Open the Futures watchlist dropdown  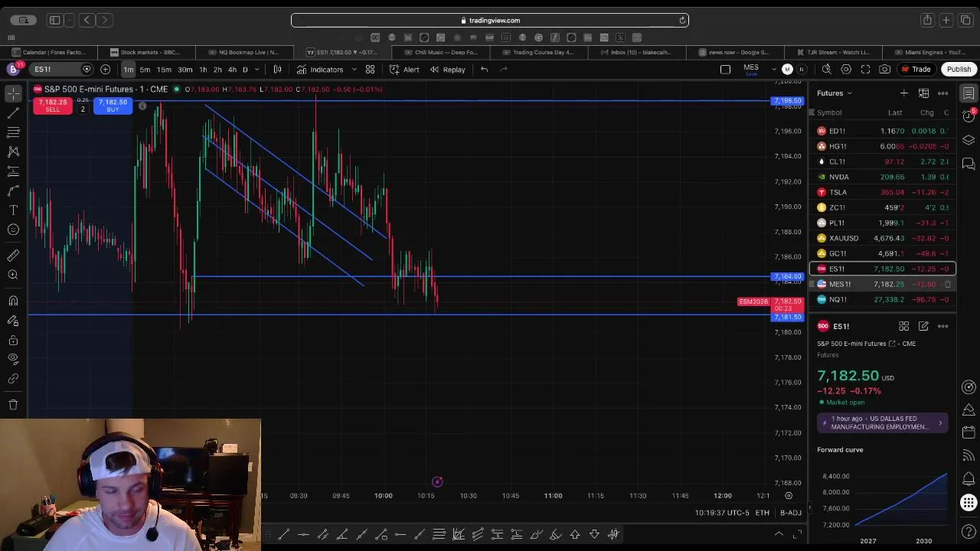click(834, 93)
